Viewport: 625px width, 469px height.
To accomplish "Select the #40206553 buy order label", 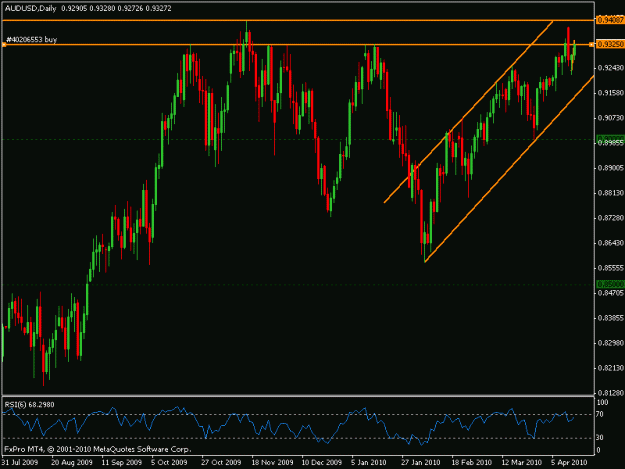I will (x=31, y=39).
